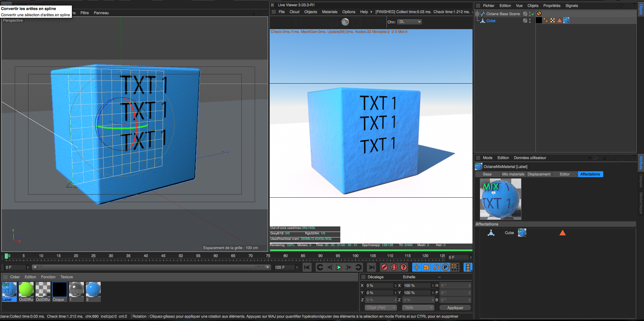Go to the previous keyframe
Viewport: 644px width, 321px height.
point(320,267)
